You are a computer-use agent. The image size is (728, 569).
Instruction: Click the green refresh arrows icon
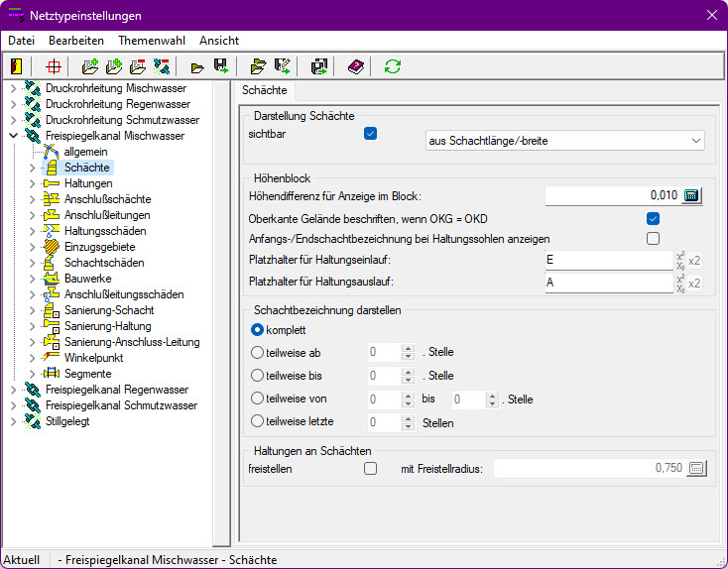tap(393, 66)
